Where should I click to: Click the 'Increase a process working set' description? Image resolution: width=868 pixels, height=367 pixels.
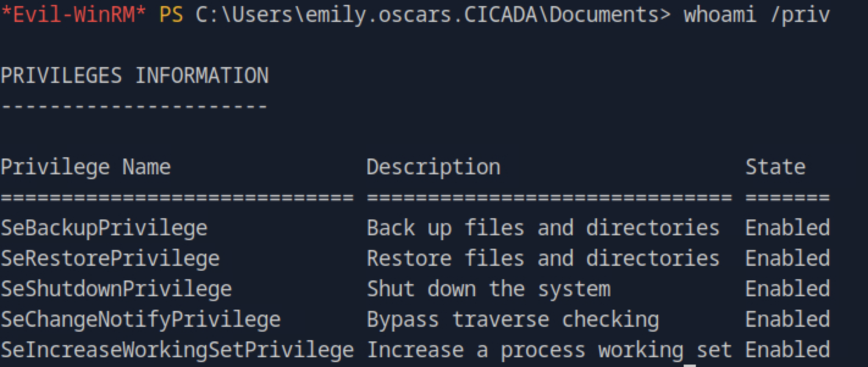[x=549, y=350]
